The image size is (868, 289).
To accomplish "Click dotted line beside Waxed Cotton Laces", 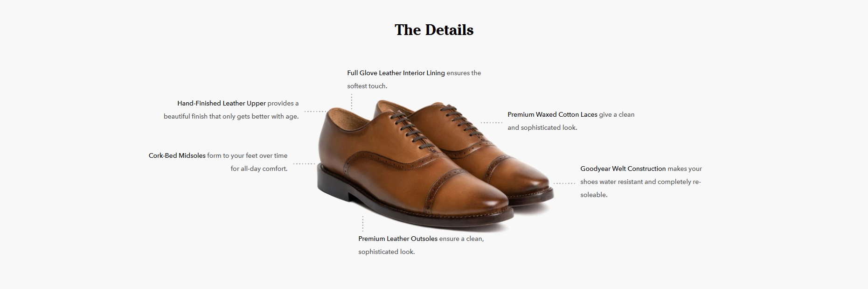I will click(492, 123).
